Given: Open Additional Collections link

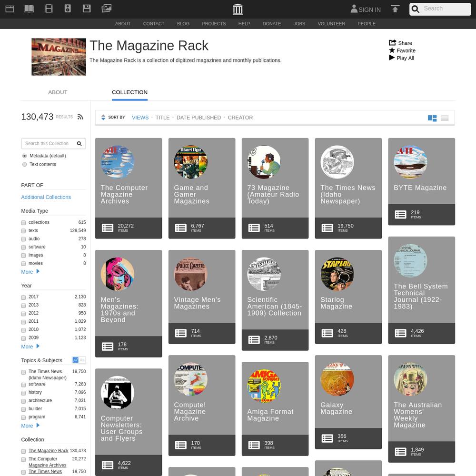Looking at the screenshot, I should 46,197.
